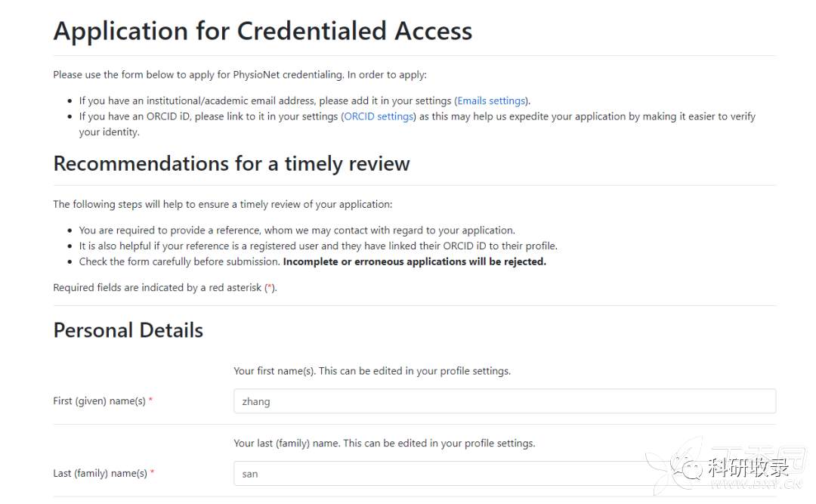
Task: Click the 'Your last (family) name' help text
Action: click(x=384, y=444)
